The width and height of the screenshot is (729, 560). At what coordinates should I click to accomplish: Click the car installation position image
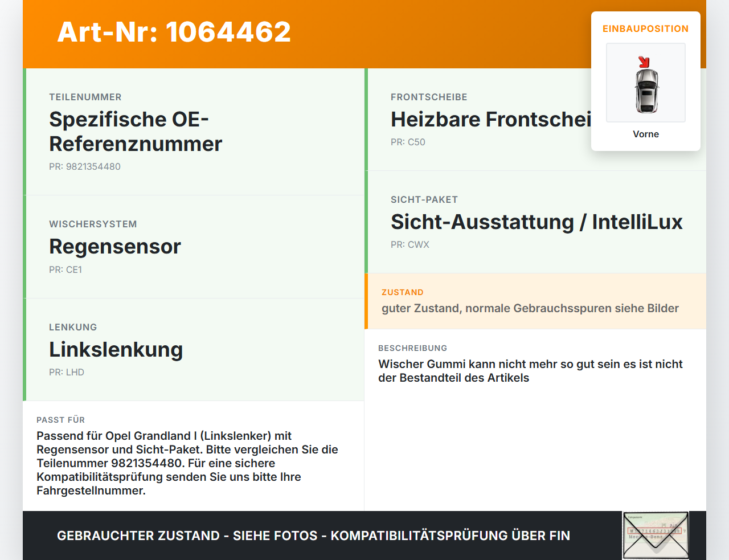pos(646,83)
